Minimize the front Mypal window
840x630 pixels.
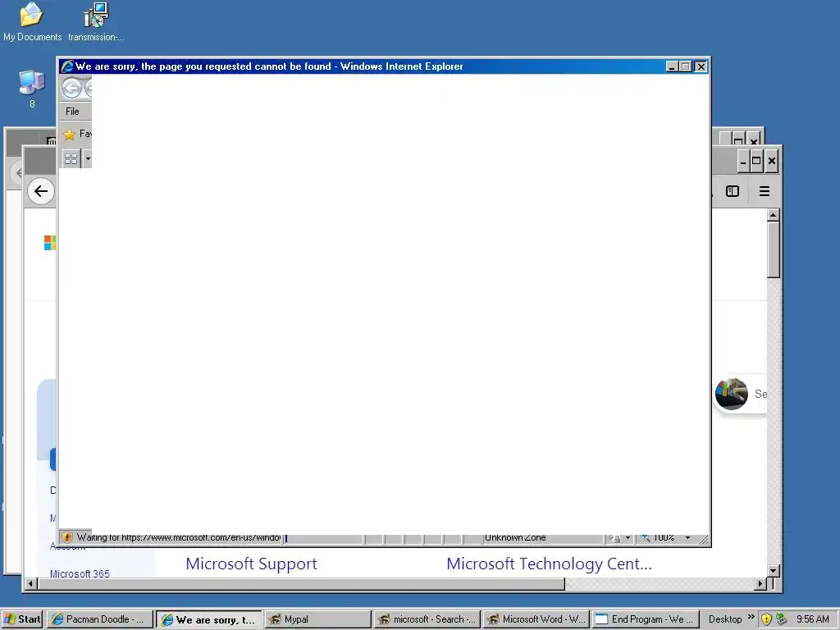pos(743,161)
